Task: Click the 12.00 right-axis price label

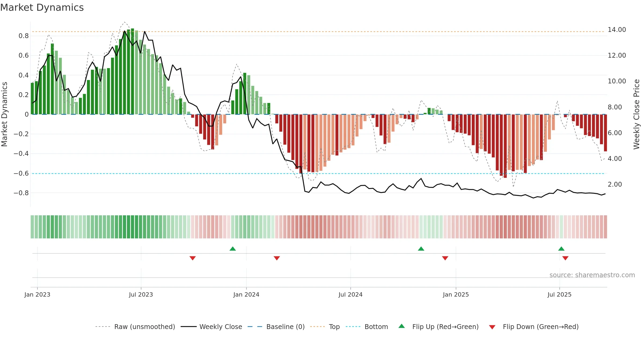Action: [x=617, y=55]
